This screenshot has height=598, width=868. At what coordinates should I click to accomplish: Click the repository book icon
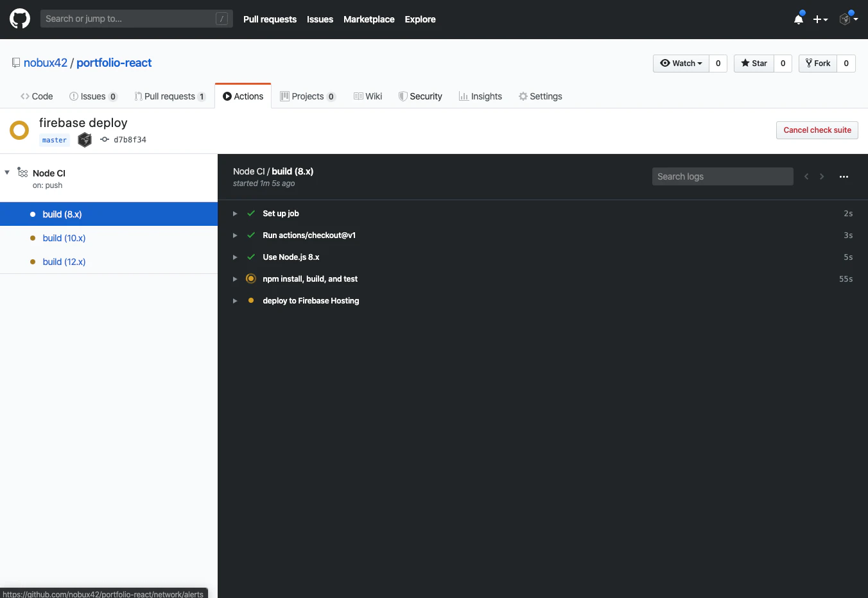point(16,63)
